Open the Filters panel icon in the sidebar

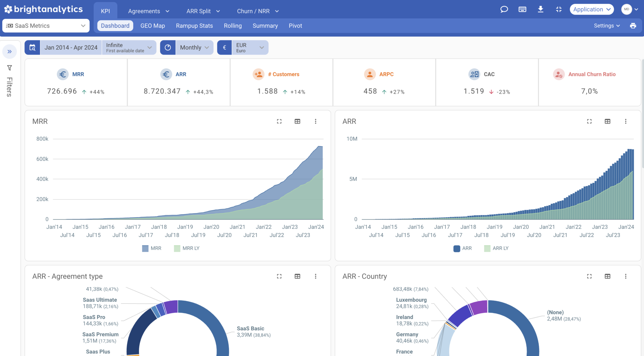pos(9,68)
